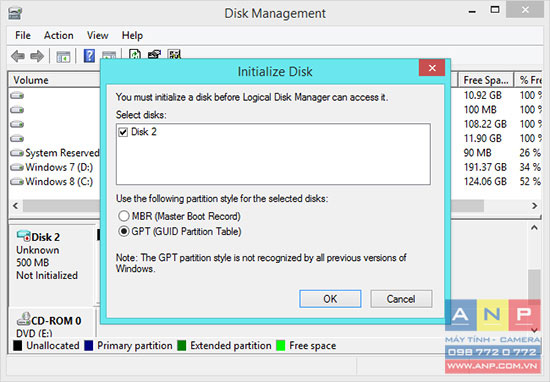Click the 191.37 GB free space value

(x=485, y=167)
